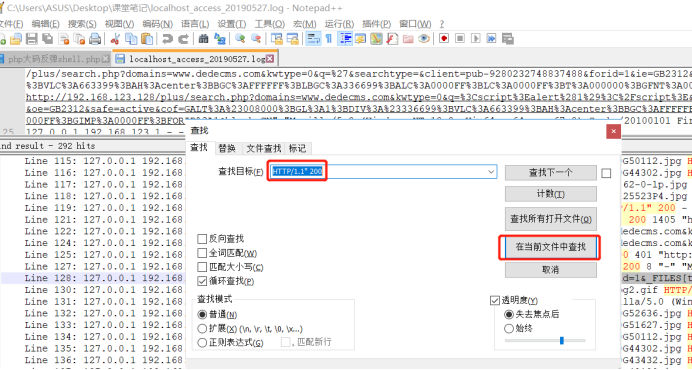Click the Replace toolbar icon
The height and width of the screenshot is (370, 692).
point(220,39)
